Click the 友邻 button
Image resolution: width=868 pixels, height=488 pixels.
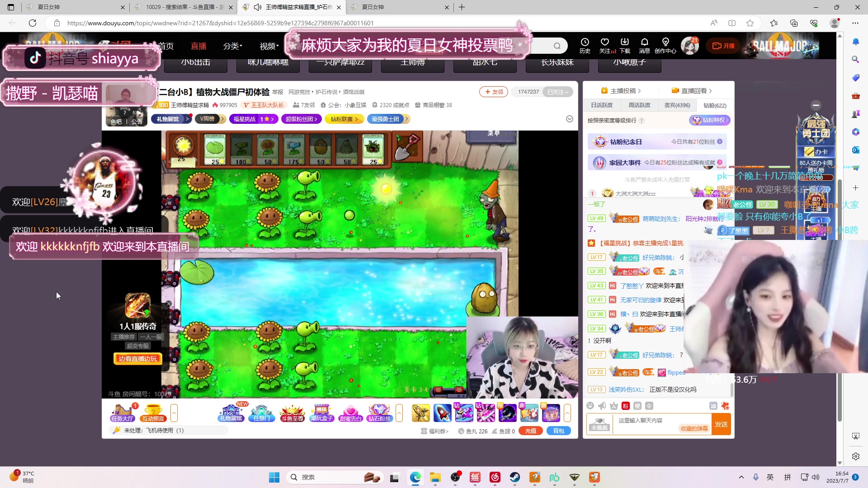pos(494,92)
